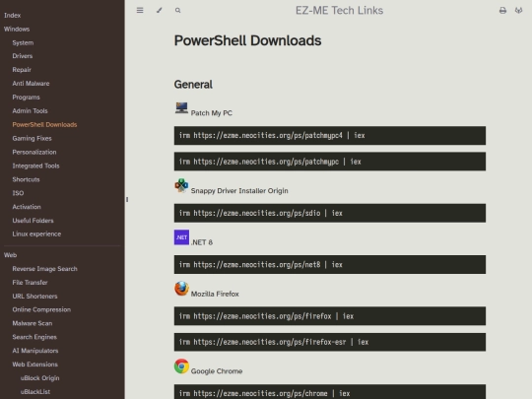Open the Web sidebar section

[10, 255]
